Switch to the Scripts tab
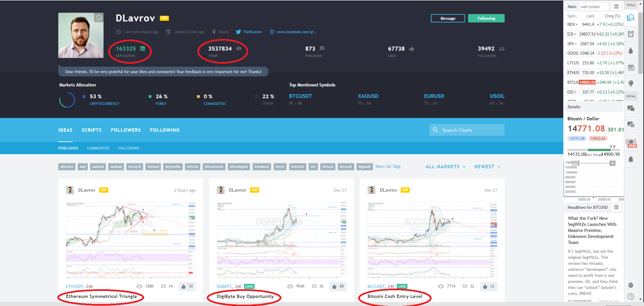Viewport: 644px width, 306px height. click(91, 130)
